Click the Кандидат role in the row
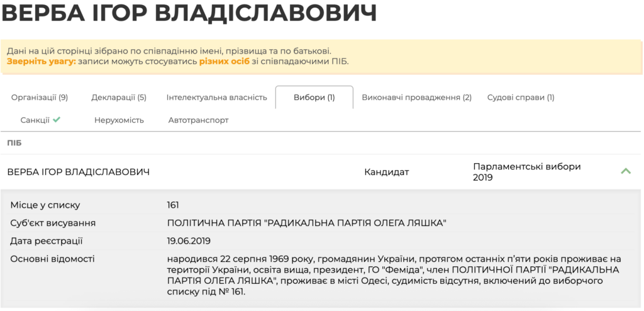644x311 pixels. point(387,172)
